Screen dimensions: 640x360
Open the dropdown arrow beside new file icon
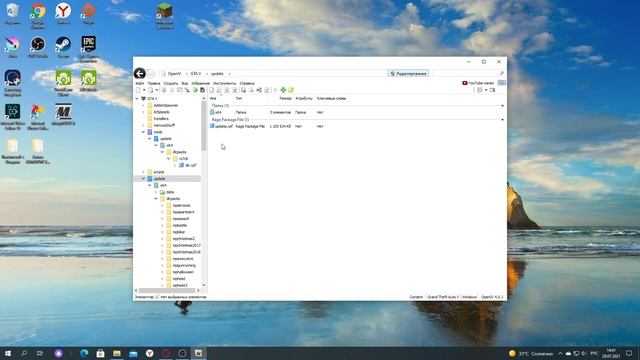(x=144, y=90)
